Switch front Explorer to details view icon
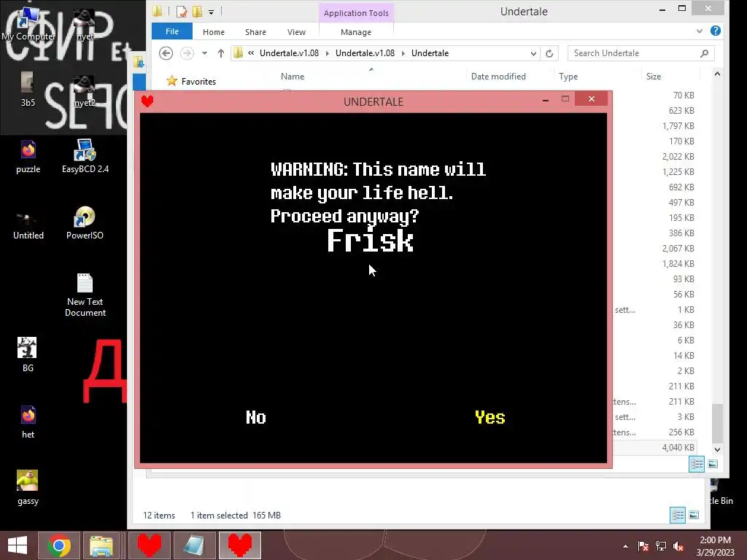The height and width of the screenshot is (560, 747). tap(697, 464)
